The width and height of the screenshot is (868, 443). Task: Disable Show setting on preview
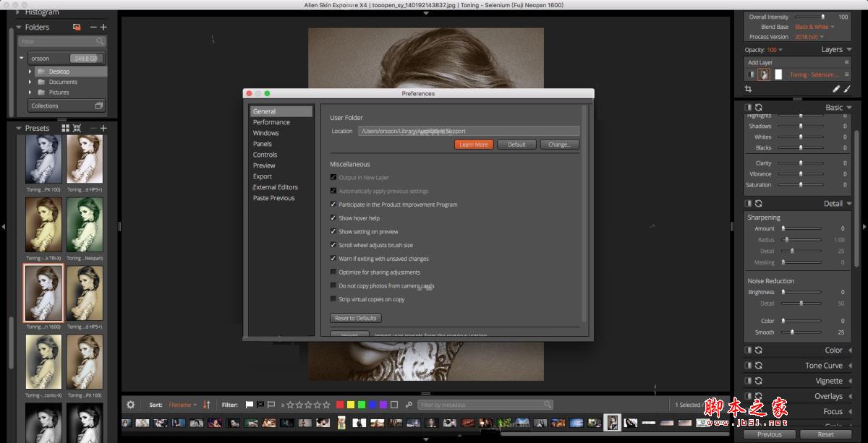(333, 232)
